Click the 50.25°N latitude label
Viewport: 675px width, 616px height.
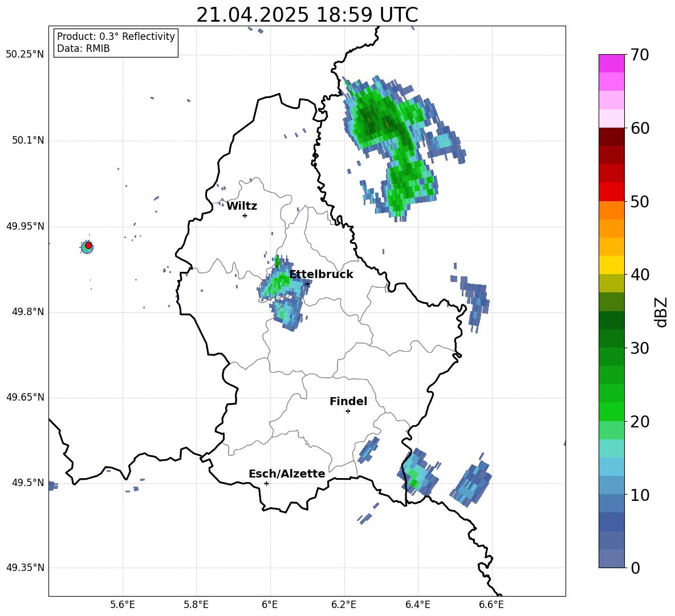click(25, 55)
